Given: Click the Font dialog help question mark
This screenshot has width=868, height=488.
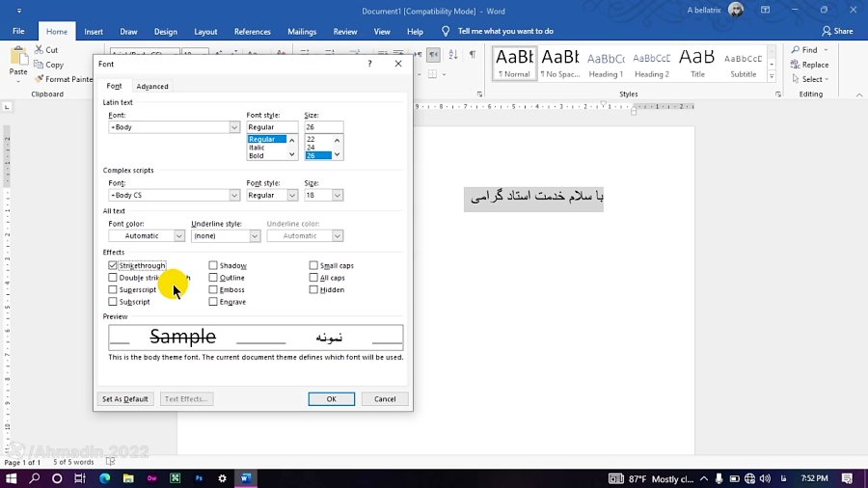Looking at the screenshot, I should [x=369, y=64].
